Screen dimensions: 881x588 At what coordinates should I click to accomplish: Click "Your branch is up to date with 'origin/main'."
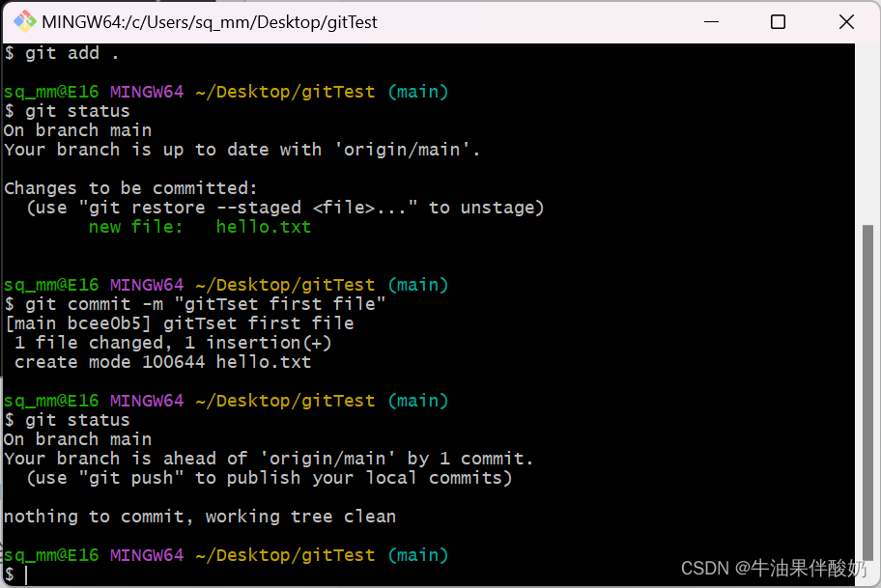pyautogui.click(x=242, y=150)
